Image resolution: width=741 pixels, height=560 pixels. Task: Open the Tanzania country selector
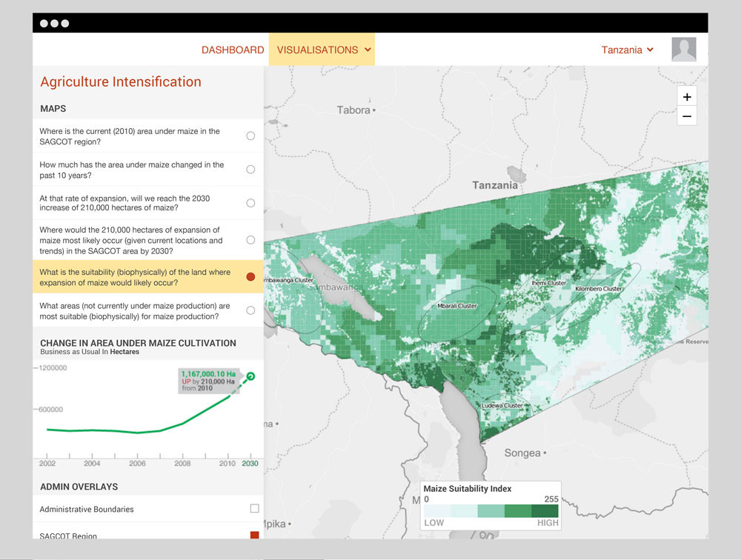click(627, 50)
